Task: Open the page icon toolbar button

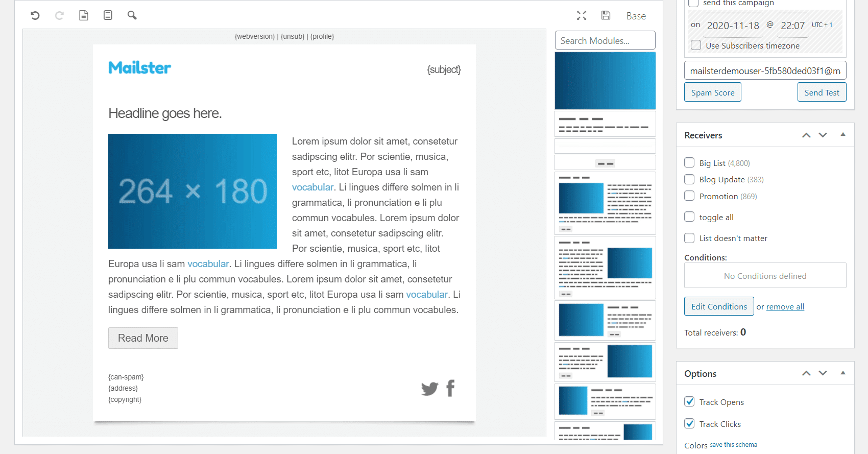Action: [84, 15]
